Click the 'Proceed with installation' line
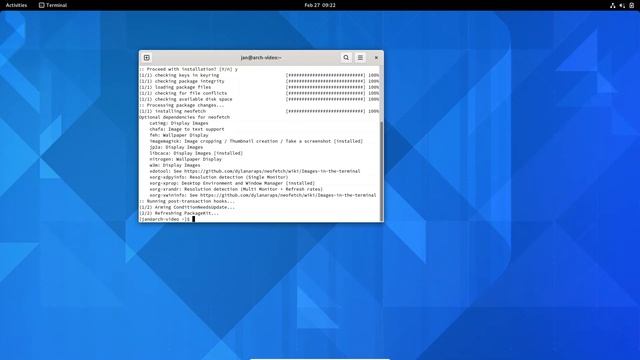 [x=188, y=69]
